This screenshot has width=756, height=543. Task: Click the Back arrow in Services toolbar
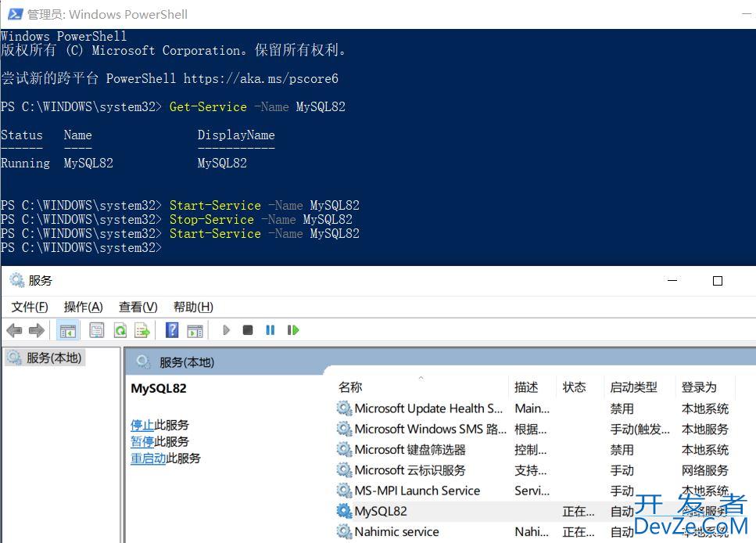point(14,331)
